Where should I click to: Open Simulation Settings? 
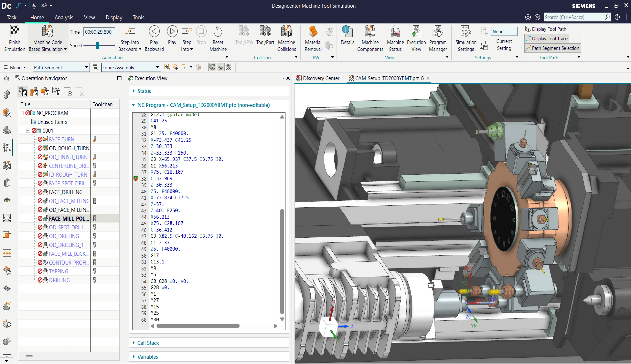(x=466, y=38)
